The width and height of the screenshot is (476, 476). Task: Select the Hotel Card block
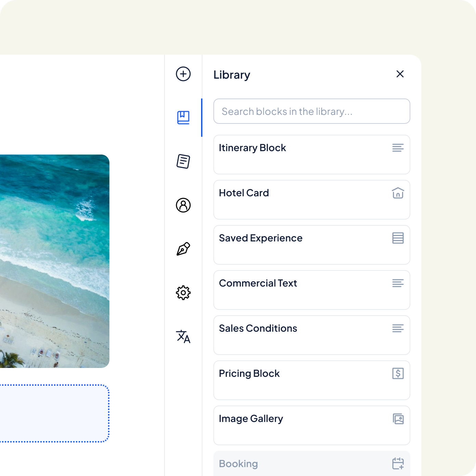coord(312,200)
